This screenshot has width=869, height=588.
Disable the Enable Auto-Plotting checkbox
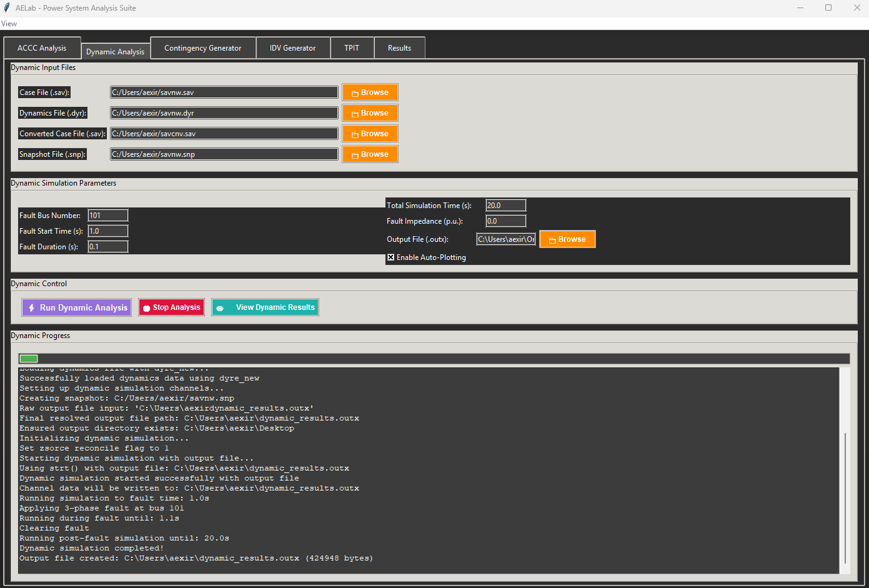click(391, 257)
